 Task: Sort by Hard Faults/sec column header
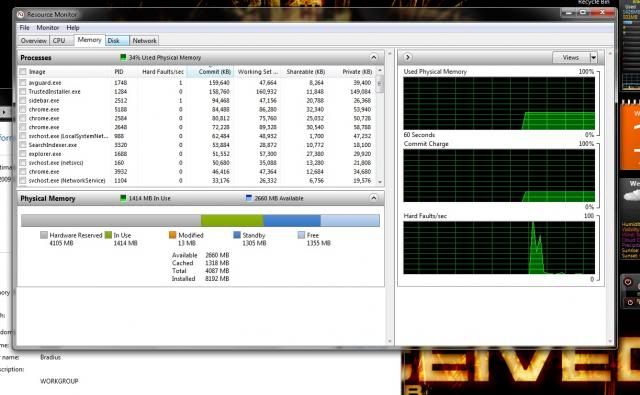click(162, 71)
